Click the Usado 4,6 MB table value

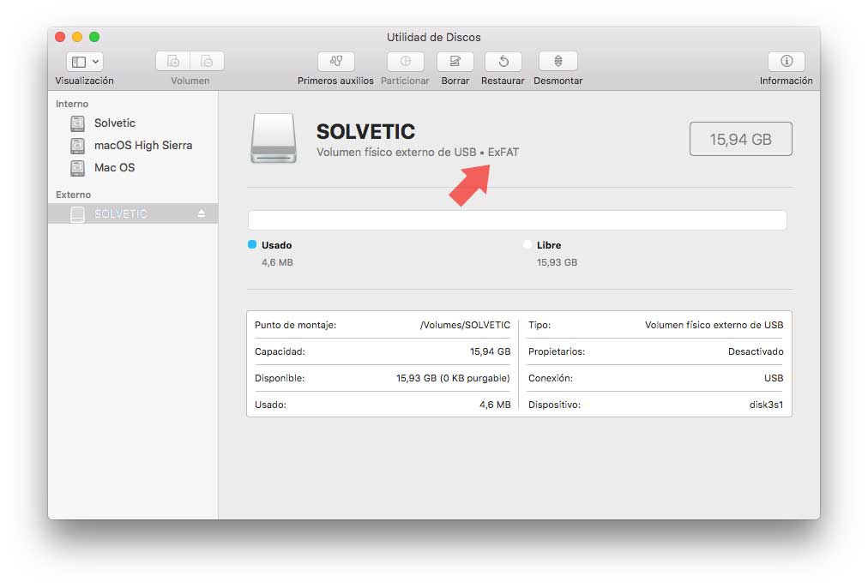click(x=495, y=405)
